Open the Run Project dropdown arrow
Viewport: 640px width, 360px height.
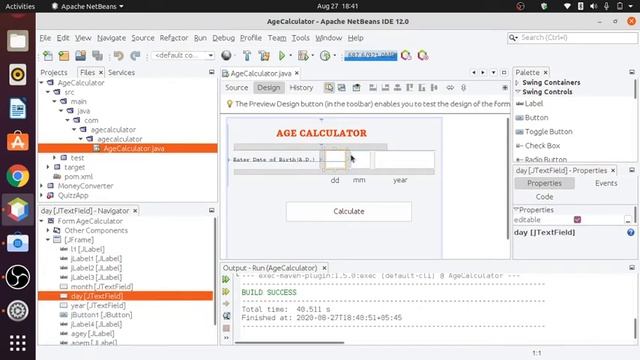[291, 56]
